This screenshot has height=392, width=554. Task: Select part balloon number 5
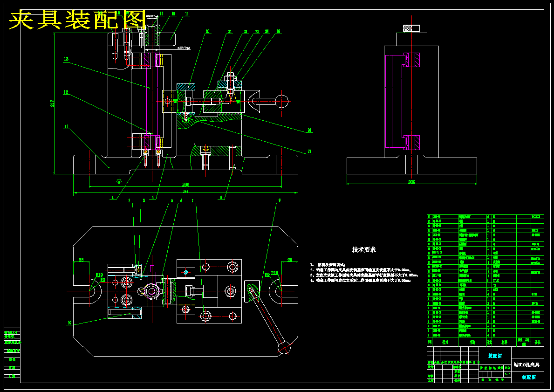click(x=172, y=201)
